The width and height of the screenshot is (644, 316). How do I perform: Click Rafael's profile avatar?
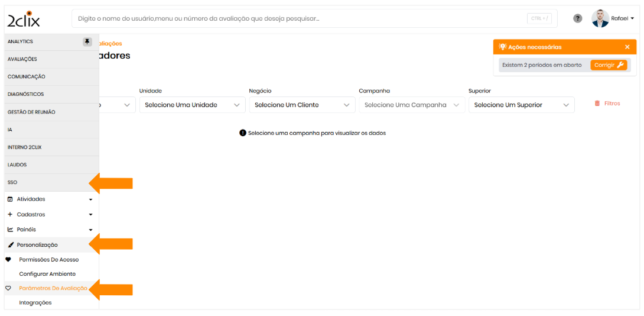pos(600,18)
